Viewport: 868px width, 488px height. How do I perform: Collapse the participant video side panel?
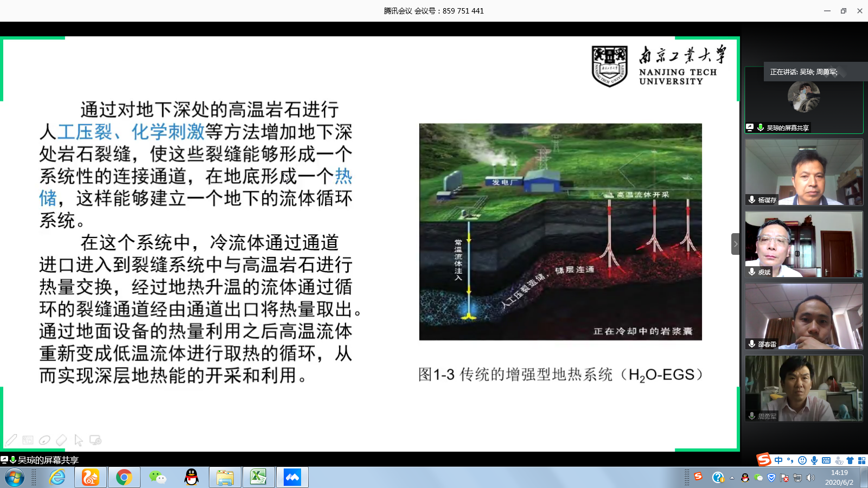[x=735, y=244]
